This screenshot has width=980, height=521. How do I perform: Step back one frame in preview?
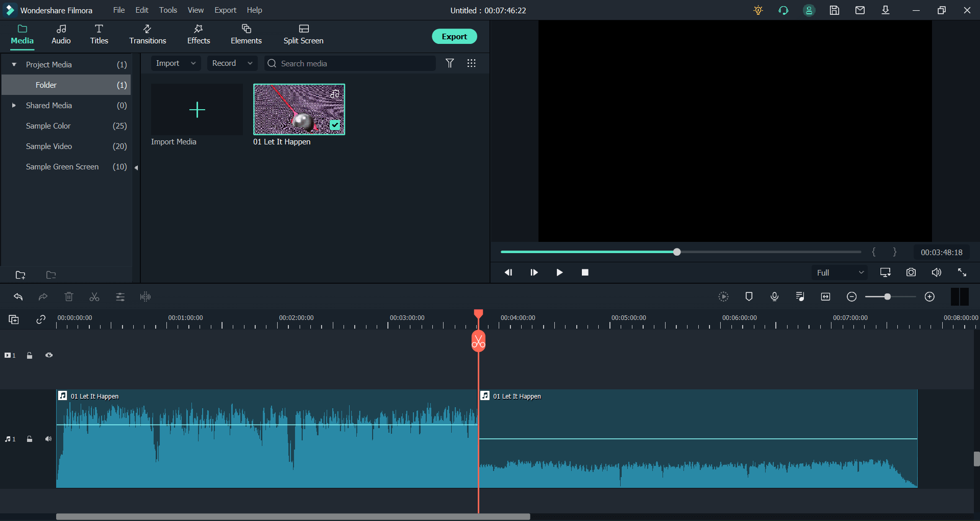(x=508, y=272)
